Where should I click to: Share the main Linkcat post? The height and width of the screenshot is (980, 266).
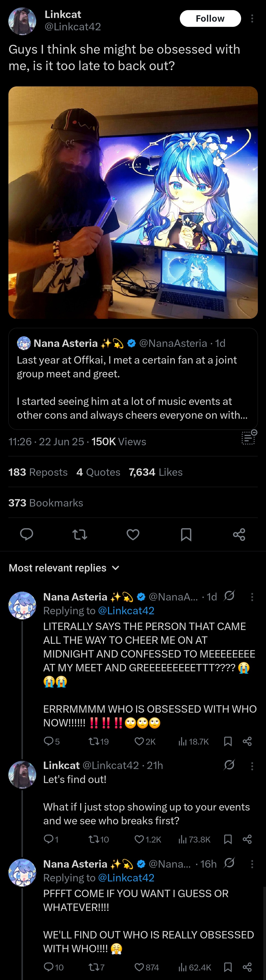[239, 535]
